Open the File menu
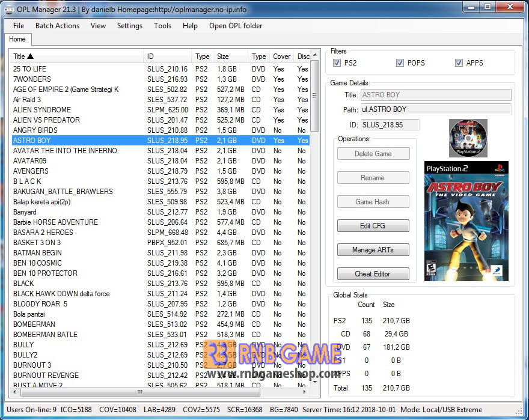This screenshot has height=420, width=529. (19, 26)
